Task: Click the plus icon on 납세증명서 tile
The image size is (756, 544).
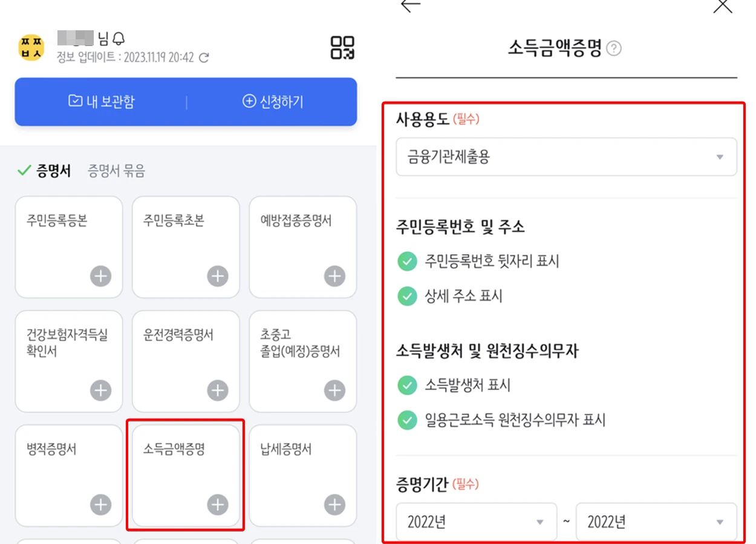Action: click(334, 504)
